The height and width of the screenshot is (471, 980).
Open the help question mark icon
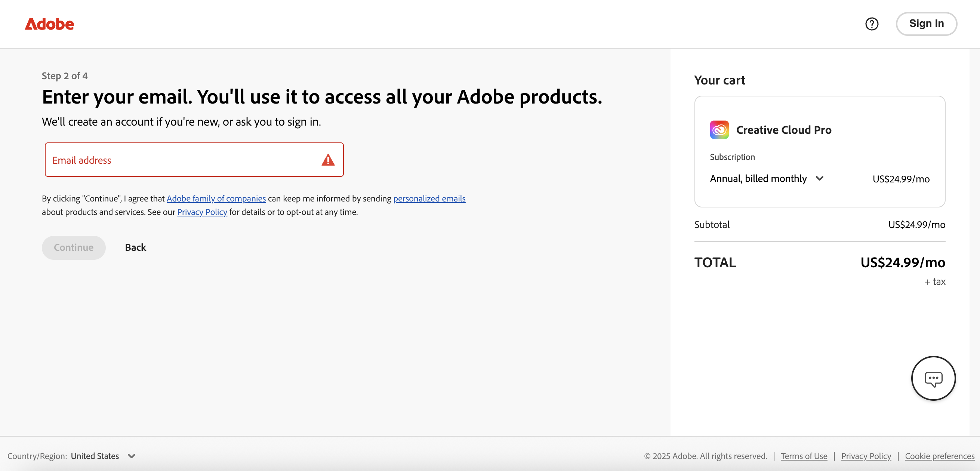pos(872,24)
